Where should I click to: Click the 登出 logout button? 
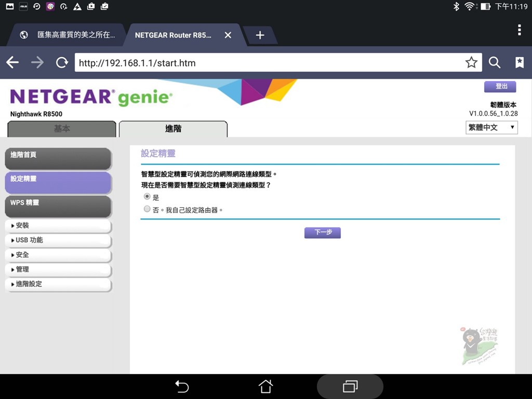point(500,87)
